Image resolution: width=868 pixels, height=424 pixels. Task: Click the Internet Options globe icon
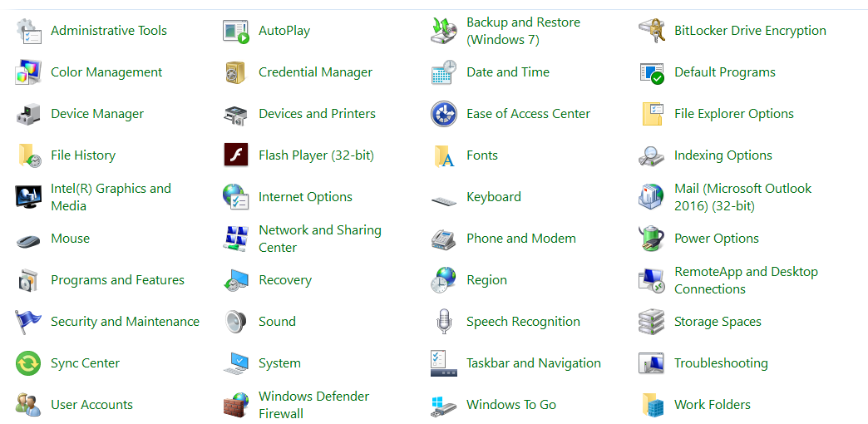coord(236,197)
